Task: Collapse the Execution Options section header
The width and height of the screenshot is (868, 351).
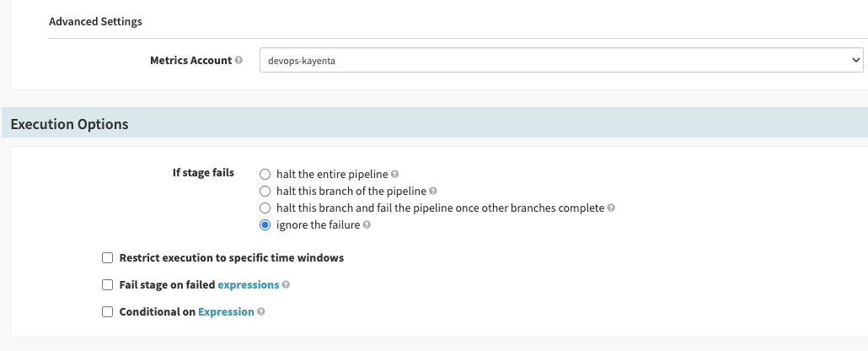Action: coord(70,124)
